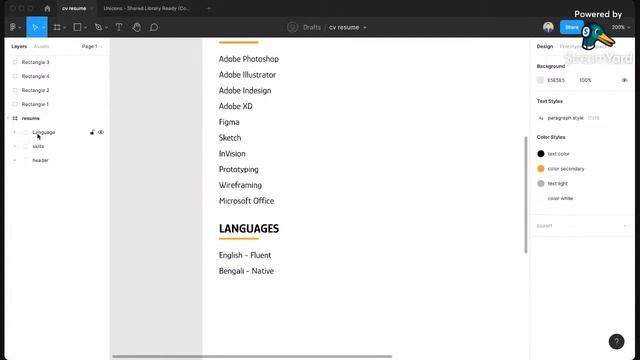Click the Microsoft Office text on canvas
The height and width of the screenshot is (360, 640).
point(246,201)
